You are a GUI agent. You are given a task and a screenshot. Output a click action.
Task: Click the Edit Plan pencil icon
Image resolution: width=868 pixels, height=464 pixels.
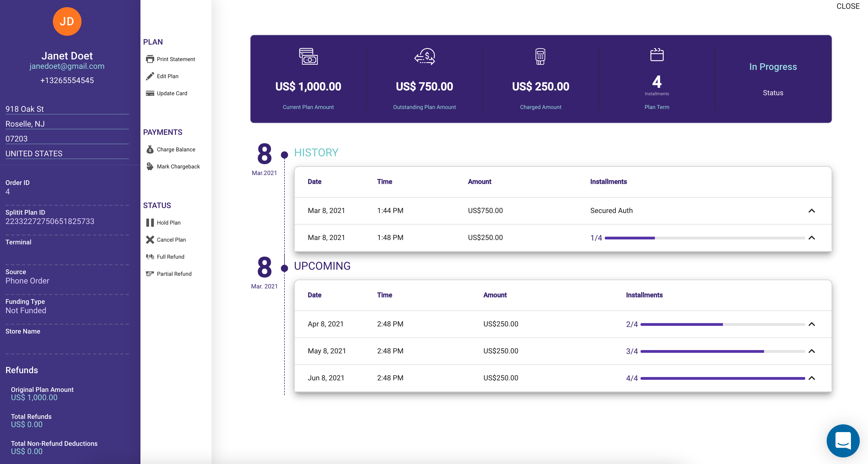[150, 76]
